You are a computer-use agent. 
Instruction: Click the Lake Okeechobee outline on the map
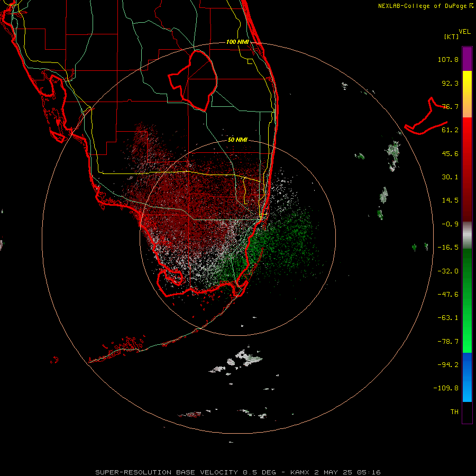193,80
